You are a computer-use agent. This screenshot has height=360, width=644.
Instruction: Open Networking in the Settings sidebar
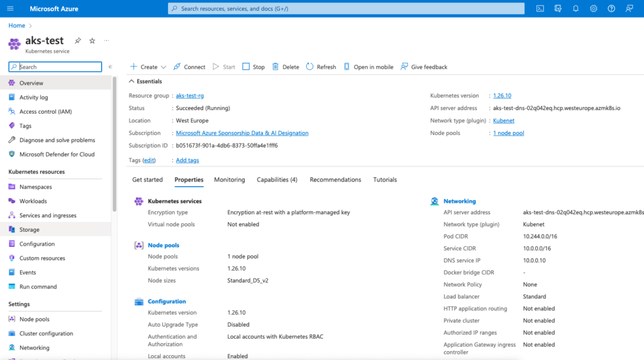coord(55,347)
